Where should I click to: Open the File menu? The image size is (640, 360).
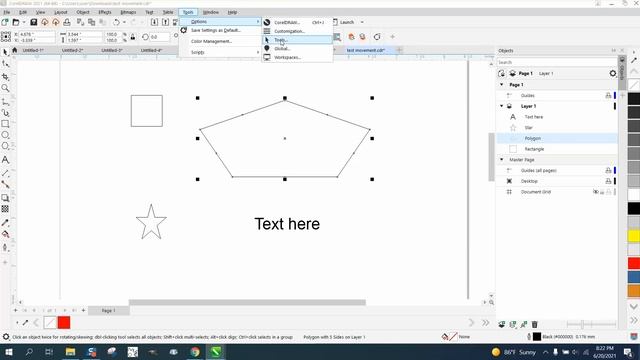7,12
